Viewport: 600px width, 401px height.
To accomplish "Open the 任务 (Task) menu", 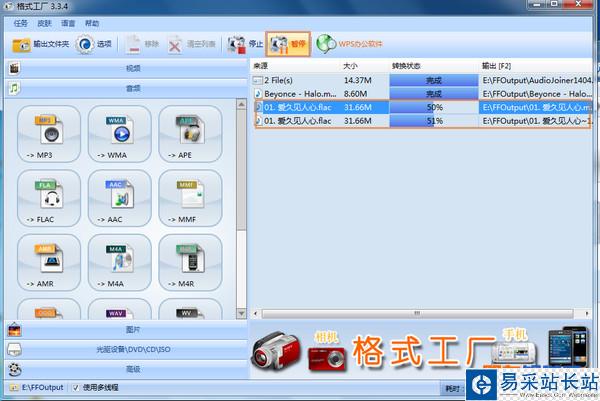I will click(x=21, y=23).
